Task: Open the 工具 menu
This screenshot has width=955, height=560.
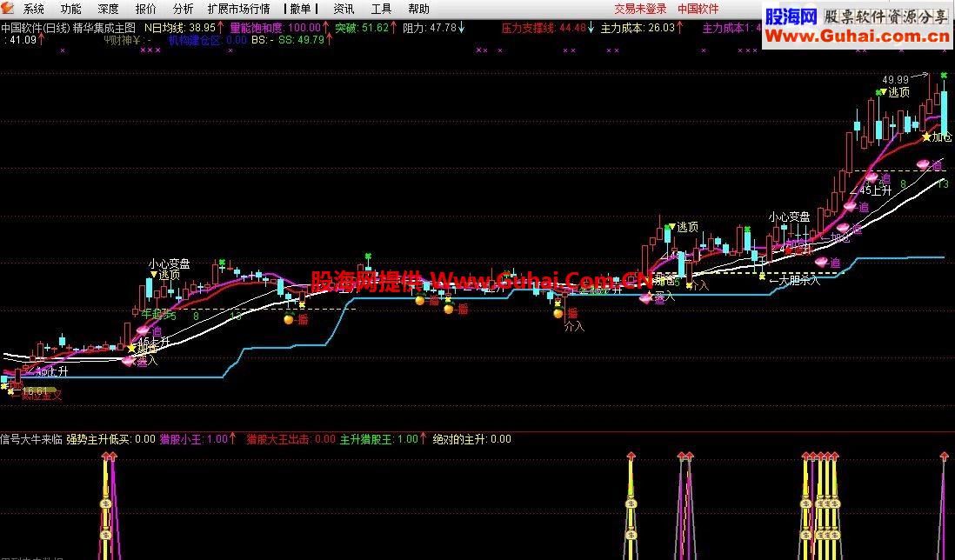Action: click(381, 9)
